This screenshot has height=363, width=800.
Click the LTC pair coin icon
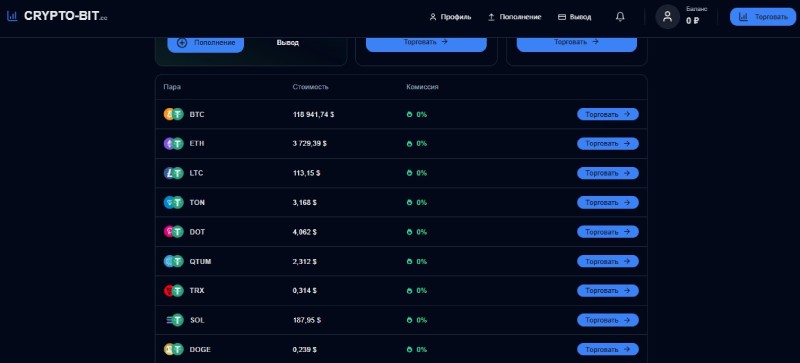(x=173, y=173)
